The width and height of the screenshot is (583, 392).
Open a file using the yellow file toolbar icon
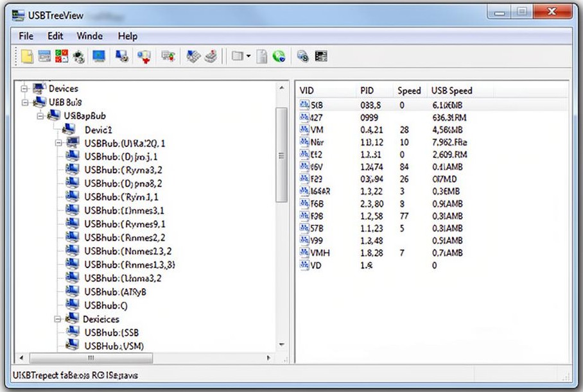[26, 56]
